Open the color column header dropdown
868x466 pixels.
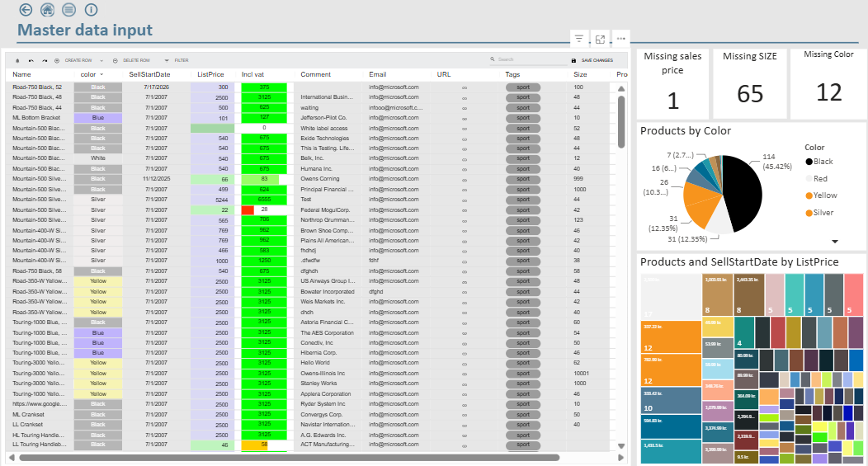(101, 74)
